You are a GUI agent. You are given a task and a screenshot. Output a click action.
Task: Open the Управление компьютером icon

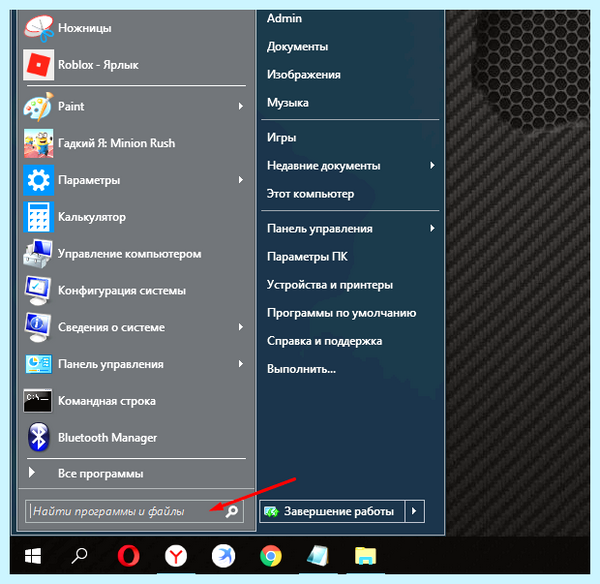(x=38, y=254)
